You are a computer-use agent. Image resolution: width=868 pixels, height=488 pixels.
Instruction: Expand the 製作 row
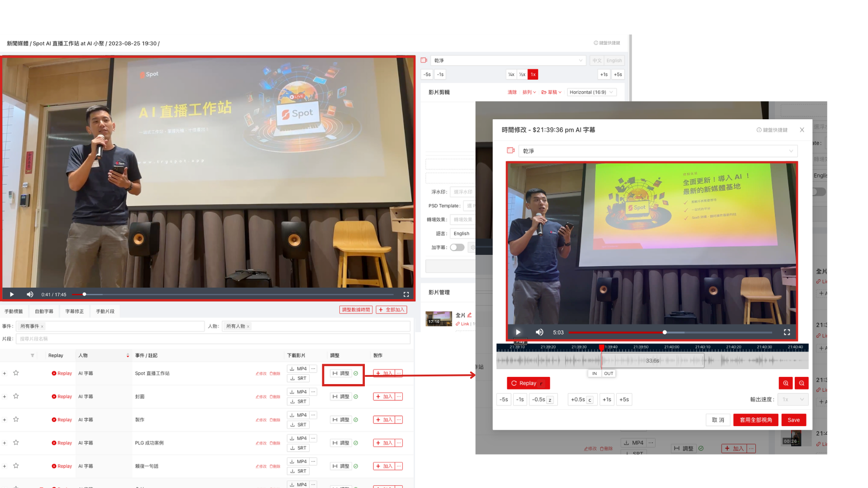tap(5, 420)
